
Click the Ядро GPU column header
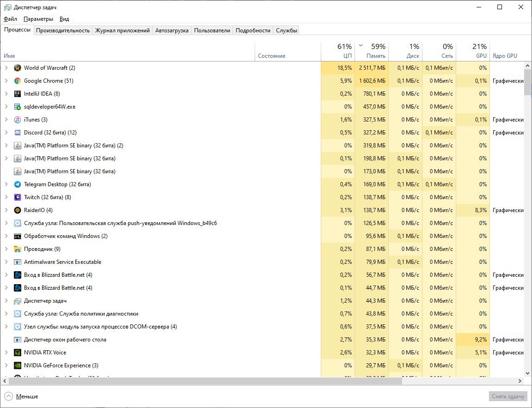507,51
